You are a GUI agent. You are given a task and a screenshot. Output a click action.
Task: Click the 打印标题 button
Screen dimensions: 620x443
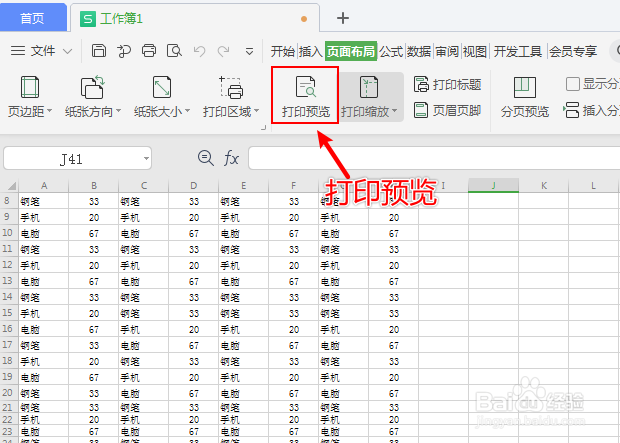(447, 85)
